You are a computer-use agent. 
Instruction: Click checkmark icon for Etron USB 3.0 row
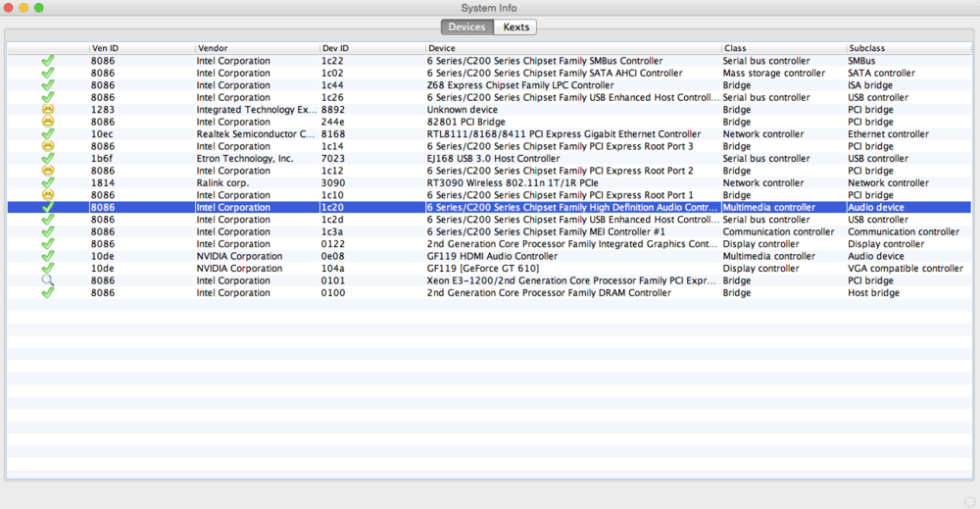pos(47,159)
